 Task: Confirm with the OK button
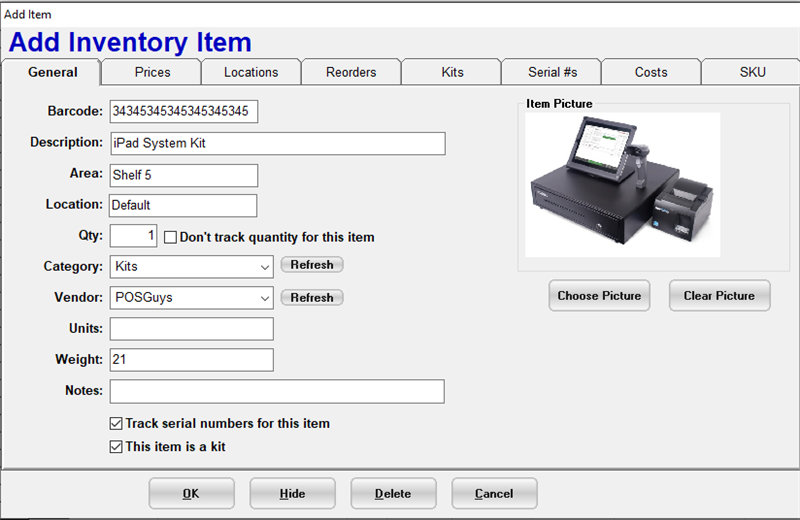click(x=191, y=493)
